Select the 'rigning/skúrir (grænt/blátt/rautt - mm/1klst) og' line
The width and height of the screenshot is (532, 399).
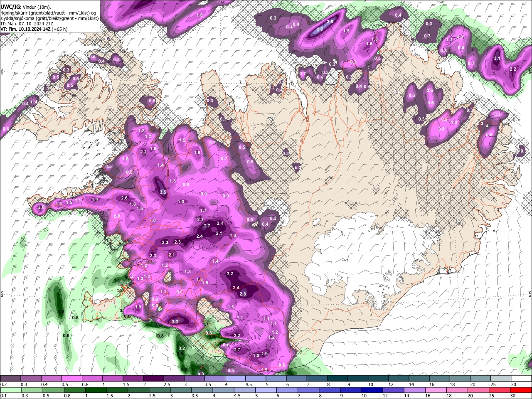click(x=48, y=13)
